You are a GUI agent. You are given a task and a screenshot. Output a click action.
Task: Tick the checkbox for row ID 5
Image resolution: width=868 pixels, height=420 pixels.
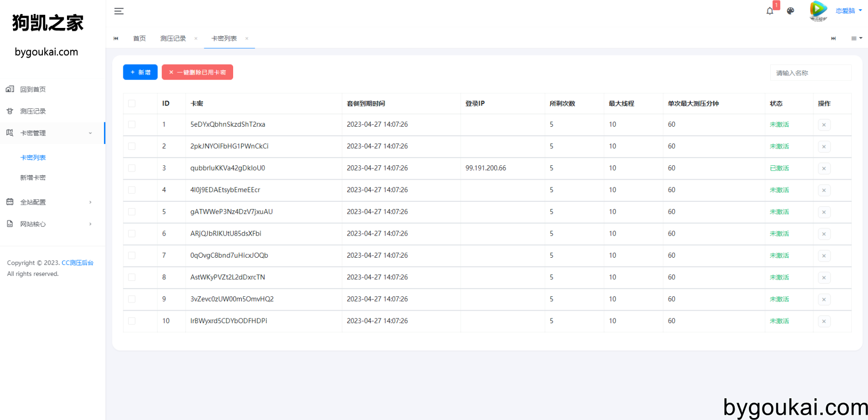click(132, 212)
